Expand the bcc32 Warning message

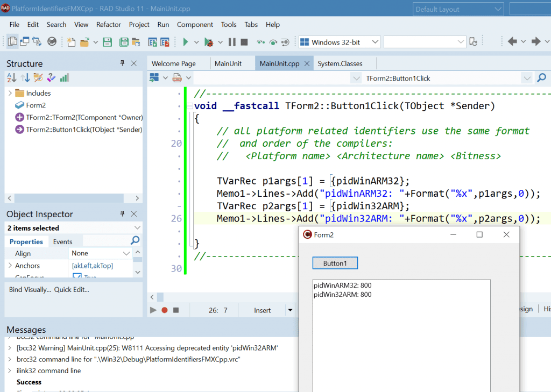(x=10, y=348)
